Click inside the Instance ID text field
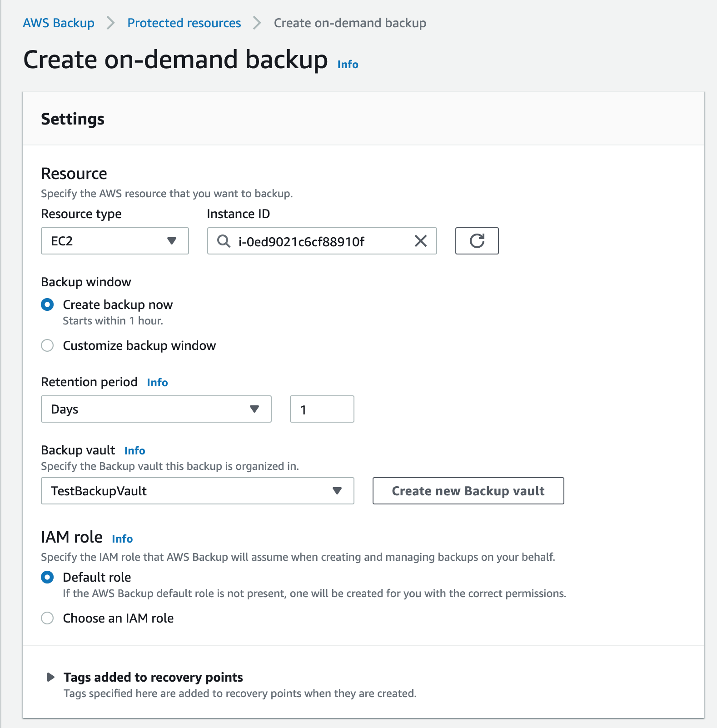Screen dimensions: 717x728 [x=322, y=241]
